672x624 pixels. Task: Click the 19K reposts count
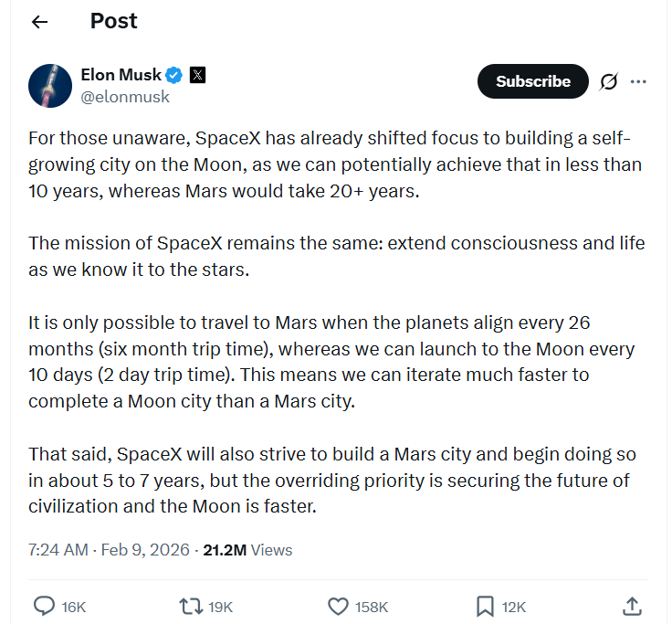coord(221,607)
